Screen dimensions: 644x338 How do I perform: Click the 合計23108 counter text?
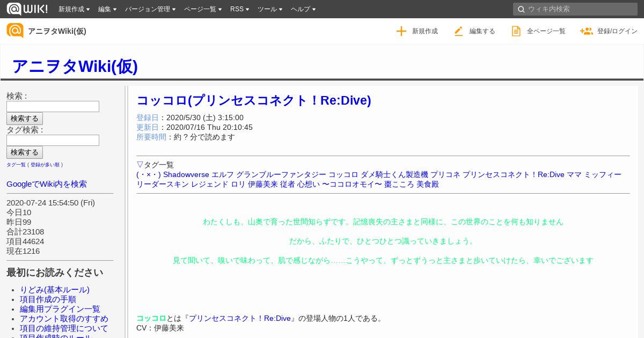click(x=25, y=232)
